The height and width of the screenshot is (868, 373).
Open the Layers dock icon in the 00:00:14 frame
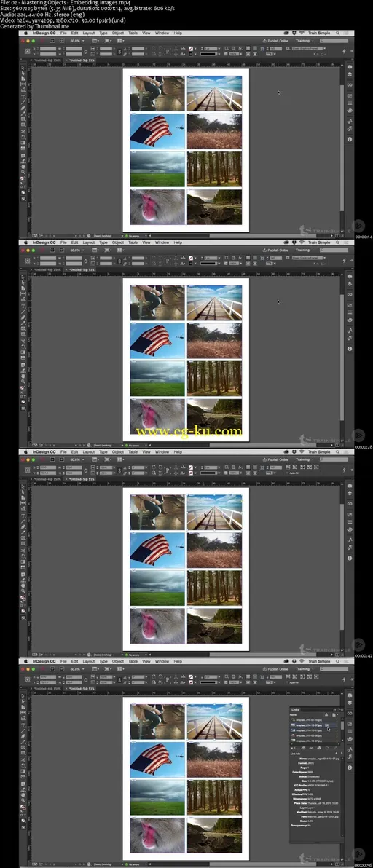tap(350, 75)
